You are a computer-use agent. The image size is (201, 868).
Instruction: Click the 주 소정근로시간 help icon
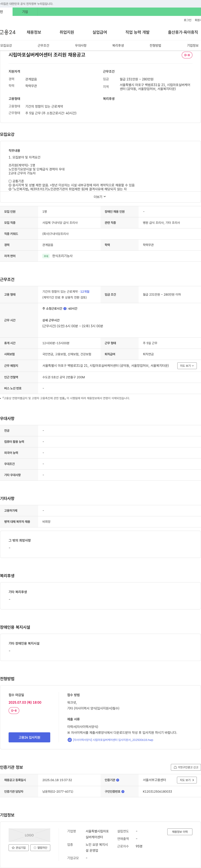click(65, 309)
